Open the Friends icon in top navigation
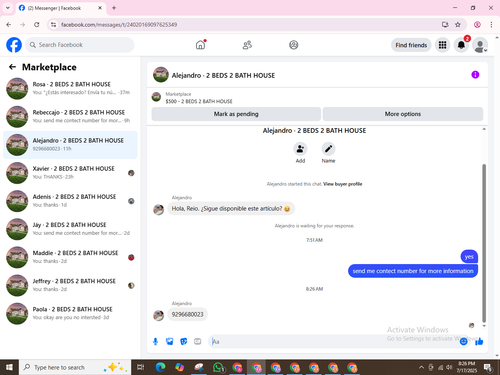This screenshot has height=375, width=500. [x=247, y=45]
